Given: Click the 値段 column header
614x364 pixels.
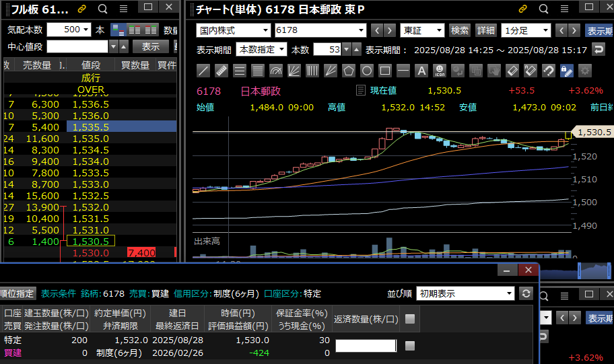Looking at the screenshot, I should pyautogui.click(x=91, y=65).
